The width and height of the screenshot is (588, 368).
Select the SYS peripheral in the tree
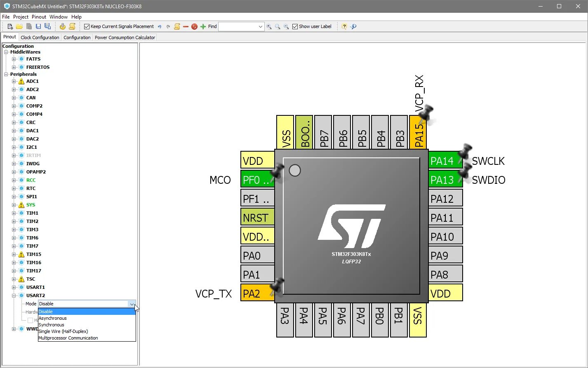pyautogui.click(x=31, y=205)
